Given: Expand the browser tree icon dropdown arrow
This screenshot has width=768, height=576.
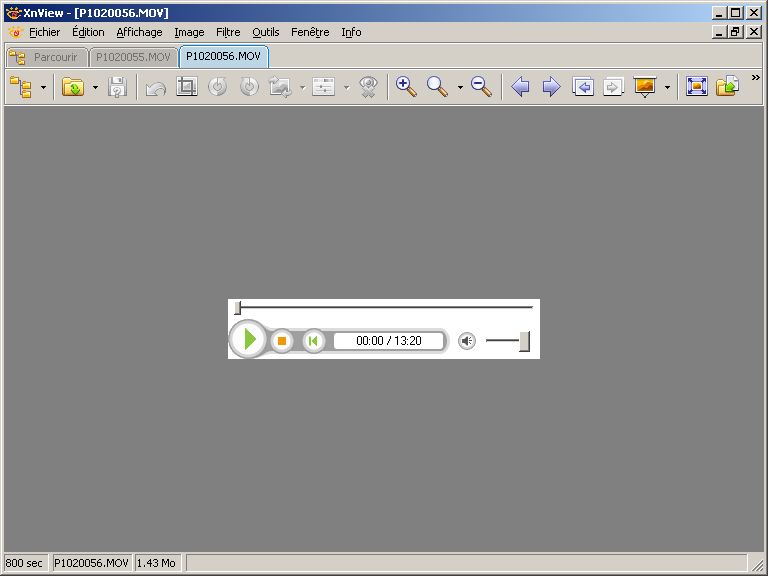Looking at the screenshot, I should click(x=44, y=88).
